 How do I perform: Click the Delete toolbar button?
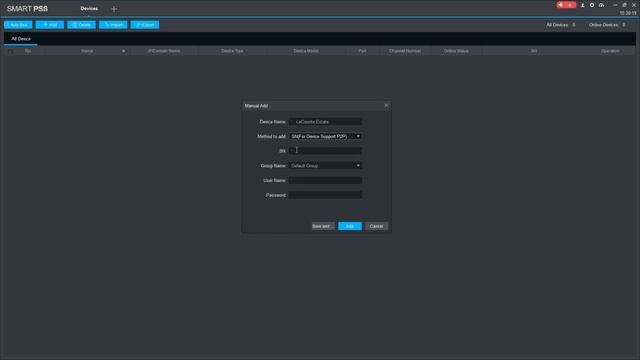click(82, 25)
